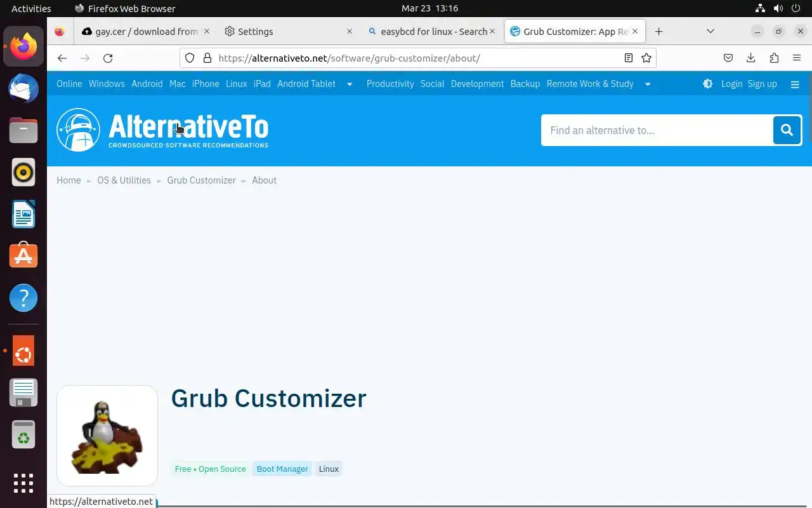Click the Boot Manager tag
This screenshot has width=812, height=508.
pos(282,469)
